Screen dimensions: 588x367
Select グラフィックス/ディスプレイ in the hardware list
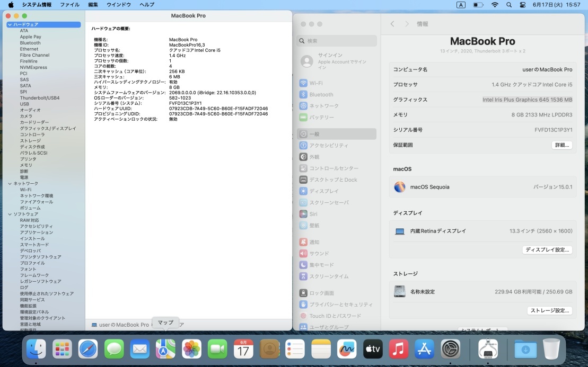tap(48, 129)
